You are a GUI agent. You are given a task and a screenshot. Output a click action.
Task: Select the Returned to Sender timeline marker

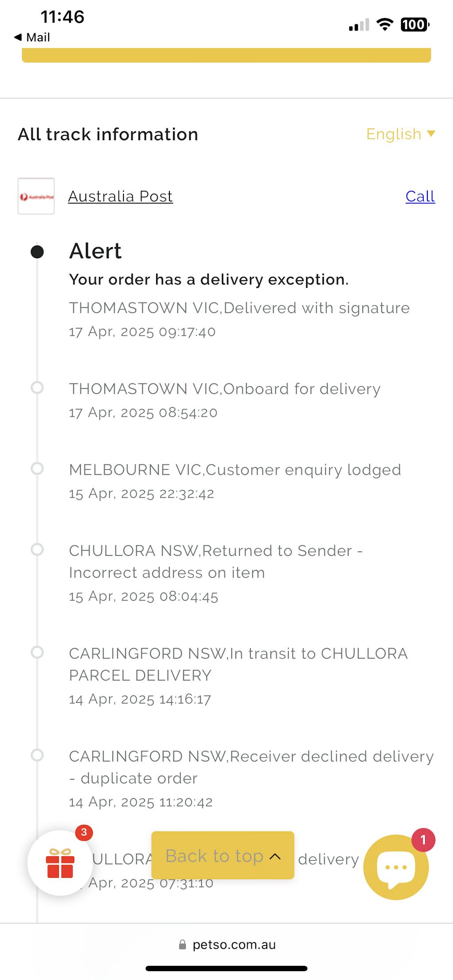click(37, 549)
